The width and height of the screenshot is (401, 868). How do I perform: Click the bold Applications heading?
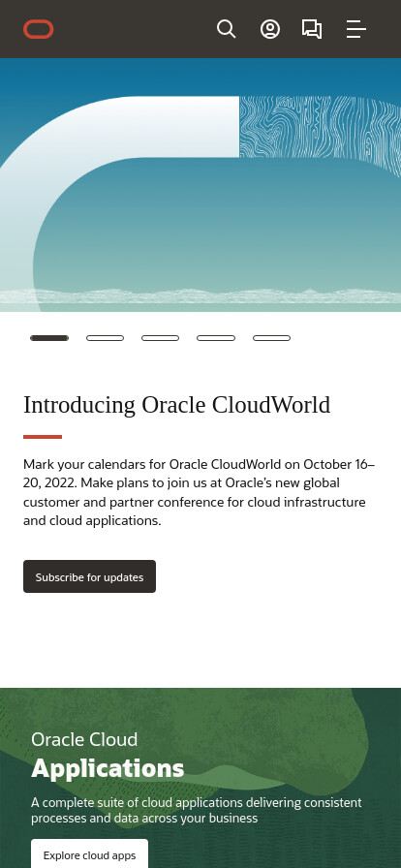tap(108, 769)
